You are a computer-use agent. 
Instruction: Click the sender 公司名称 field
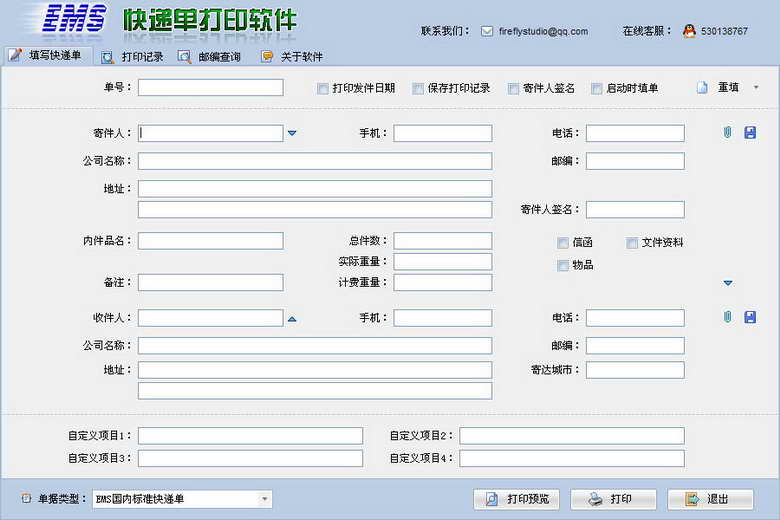[315, 161]
